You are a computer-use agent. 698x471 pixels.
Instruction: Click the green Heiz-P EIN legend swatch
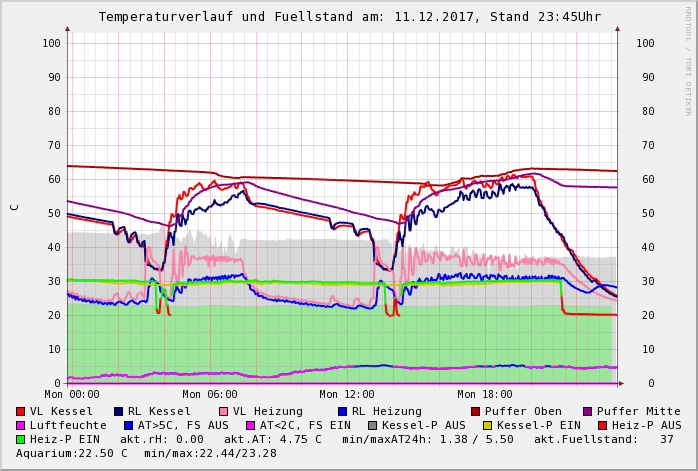click(21, 439)
